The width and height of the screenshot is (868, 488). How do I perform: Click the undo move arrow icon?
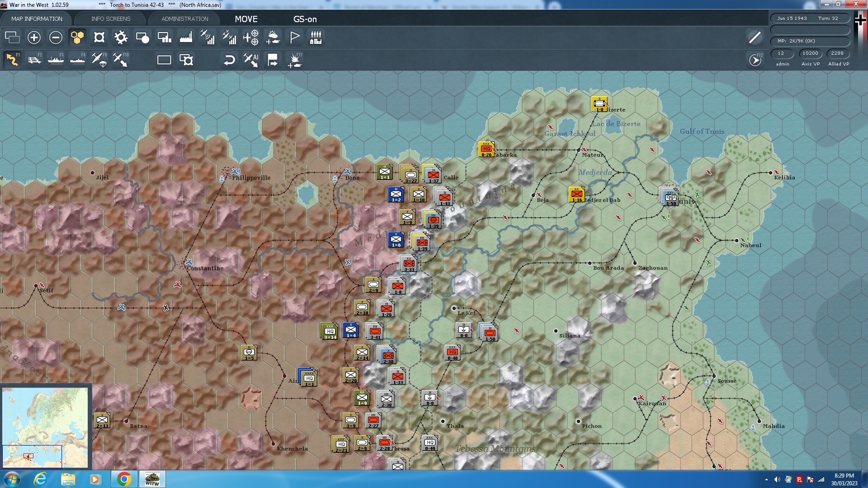click(x=229, y=60)
